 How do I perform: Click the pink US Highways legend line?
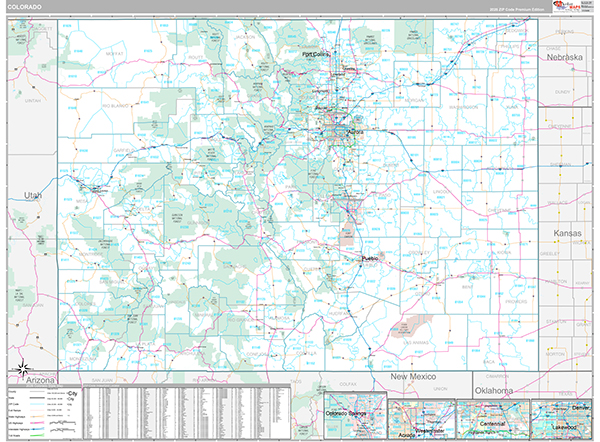pyautogui.click(x=37, y=423)
